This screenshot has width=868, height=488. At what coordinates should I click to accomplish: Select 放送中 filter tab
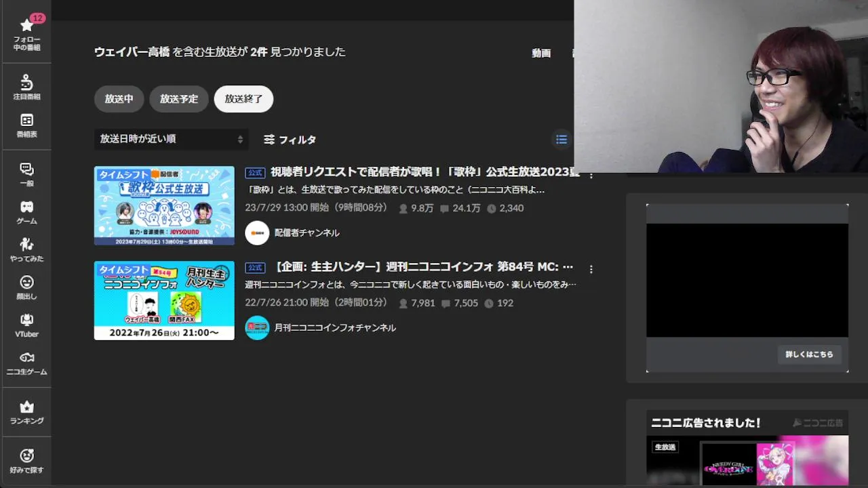tap(119, 99)
